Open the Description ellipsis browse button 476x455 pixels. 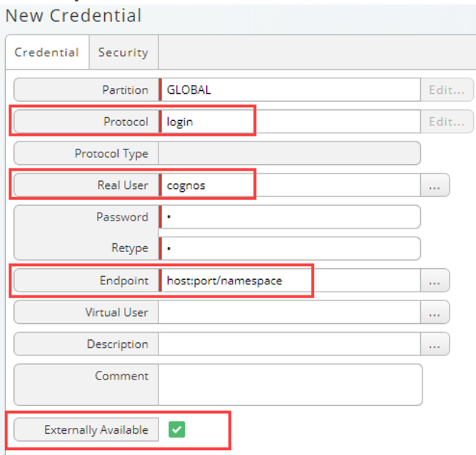click(x=435, y=344)
